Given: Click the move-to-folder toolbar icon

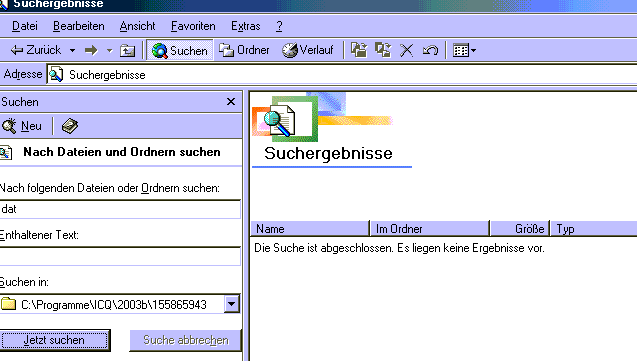Looking at the screenshot, I should coord(359,50).
